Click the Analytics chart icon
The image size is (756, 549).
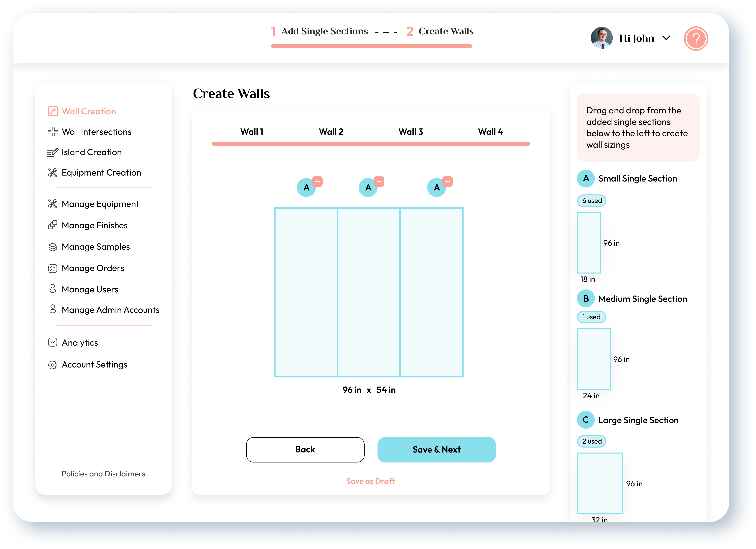(53, 343)
